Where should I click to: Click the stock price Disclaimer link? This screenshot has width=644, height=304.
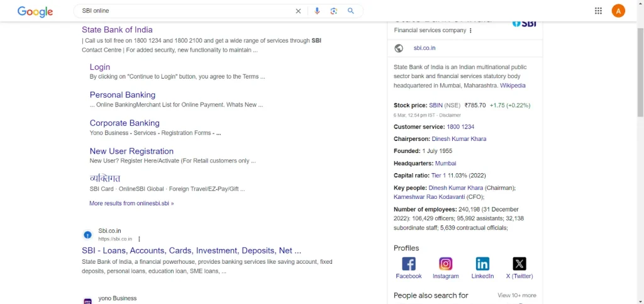click(450, 115)
